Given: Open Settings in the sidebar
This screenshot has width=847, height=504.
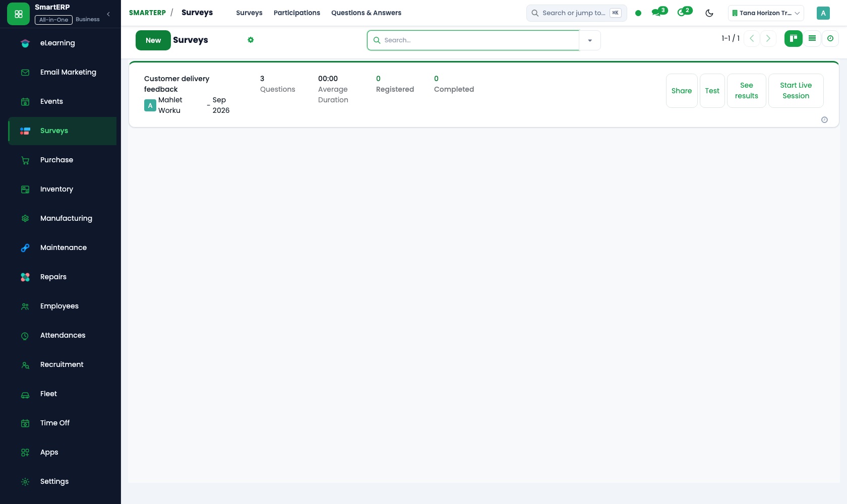Looking at the screenshot, I should (x=63, y=481).
